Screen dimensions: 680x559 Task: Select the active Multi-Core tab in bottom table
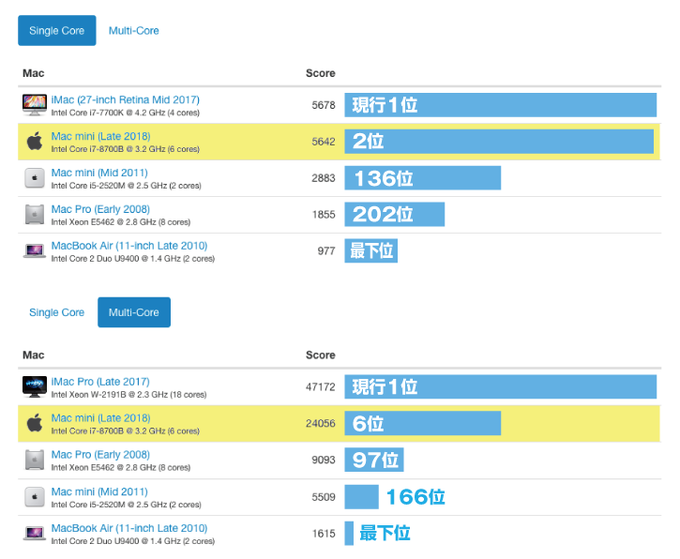(x=134, y=312)
